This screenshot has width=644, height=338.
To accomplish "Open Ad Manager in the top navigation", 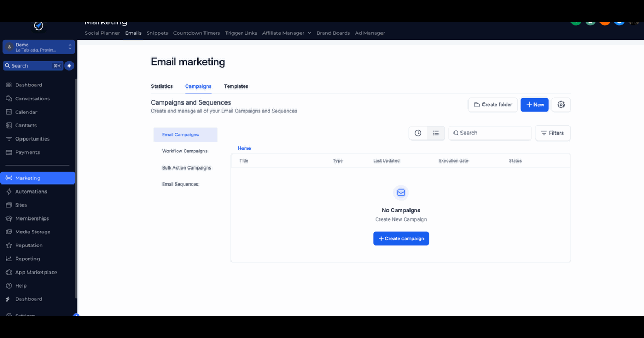I will 370,33.
